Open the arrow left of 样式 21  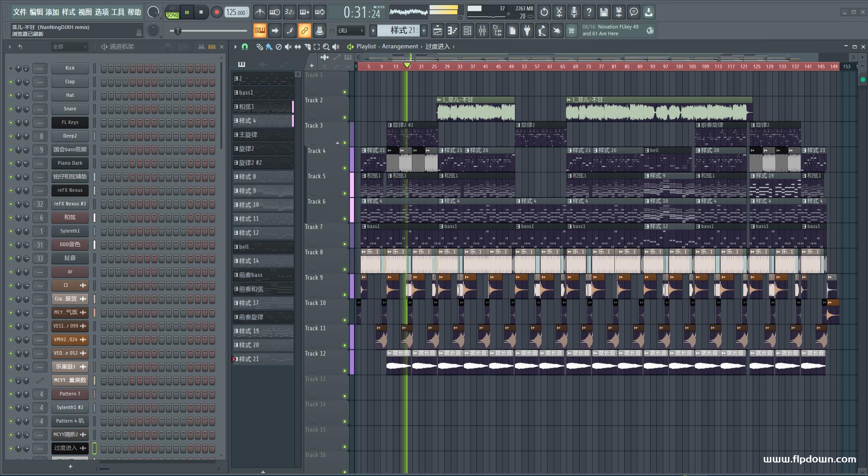[373, 31]
